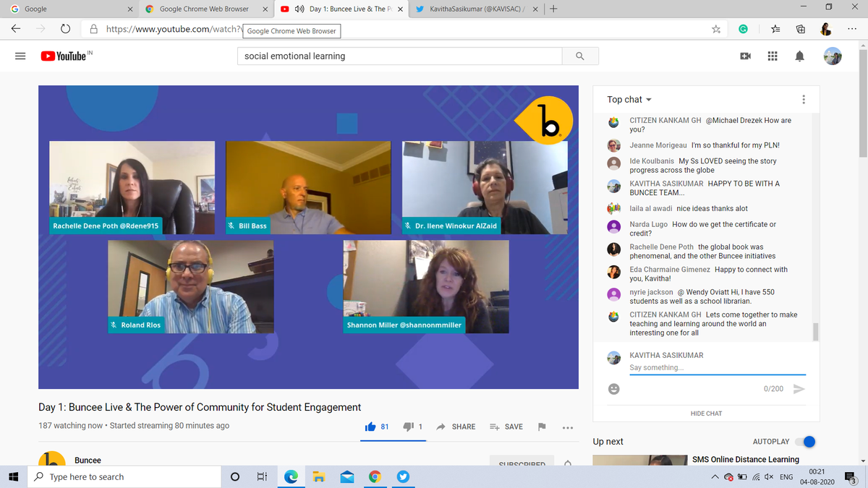Click the clock showing 00:21
This screenshot has width=868, height=488.
tap(817, 471)
